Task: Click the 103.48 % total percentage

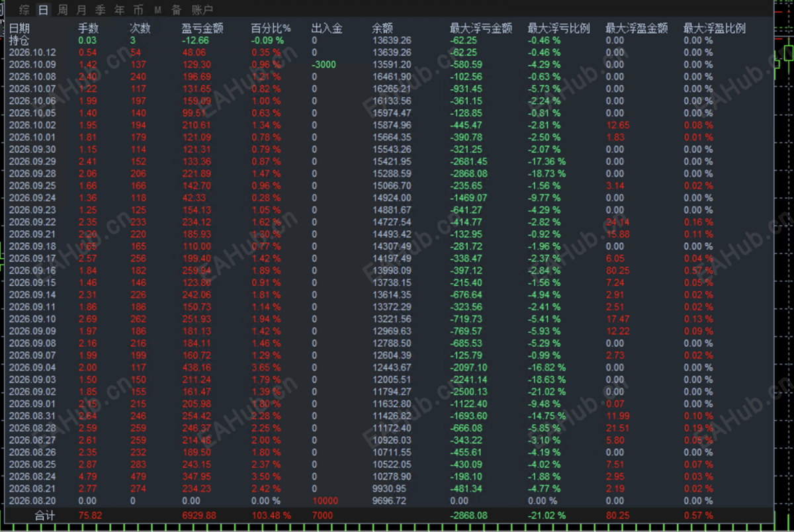Action: point(273,515)
